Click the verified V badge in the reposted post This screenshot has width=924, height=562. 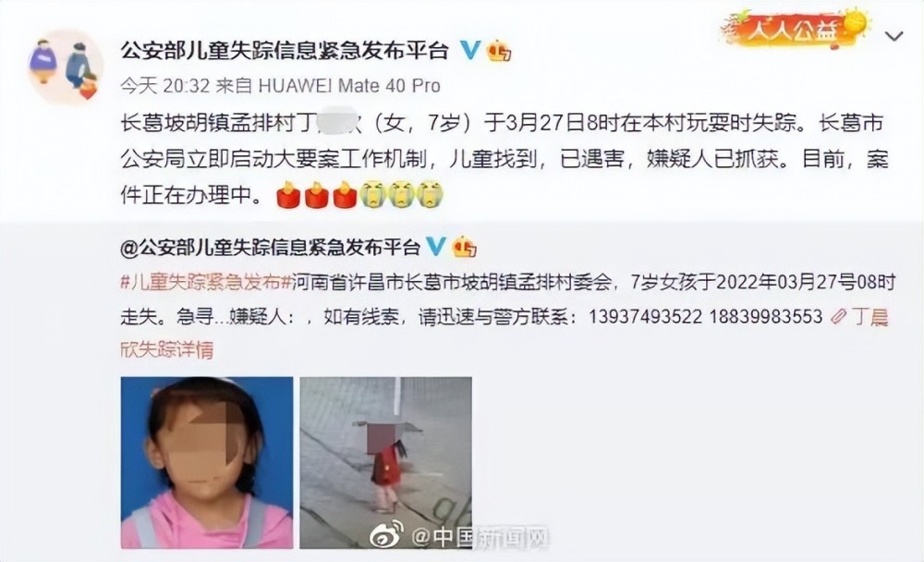pos(435,246)
